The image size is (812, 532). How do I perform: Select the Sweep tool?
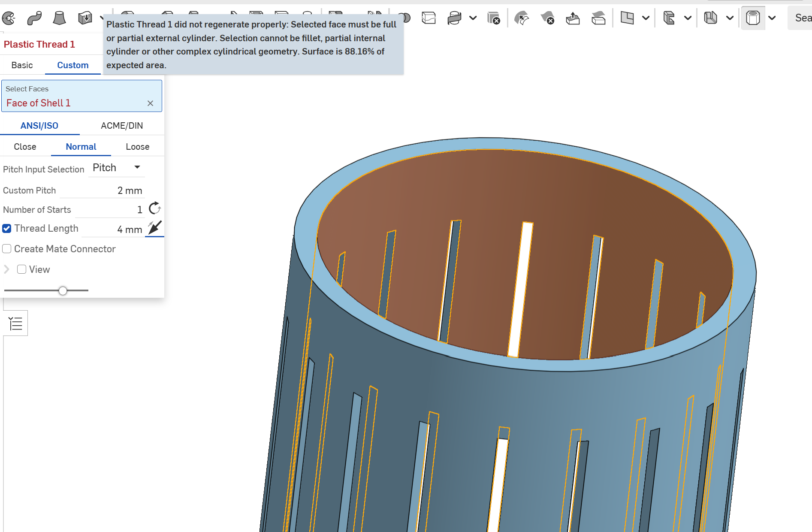tap(34, 18)
